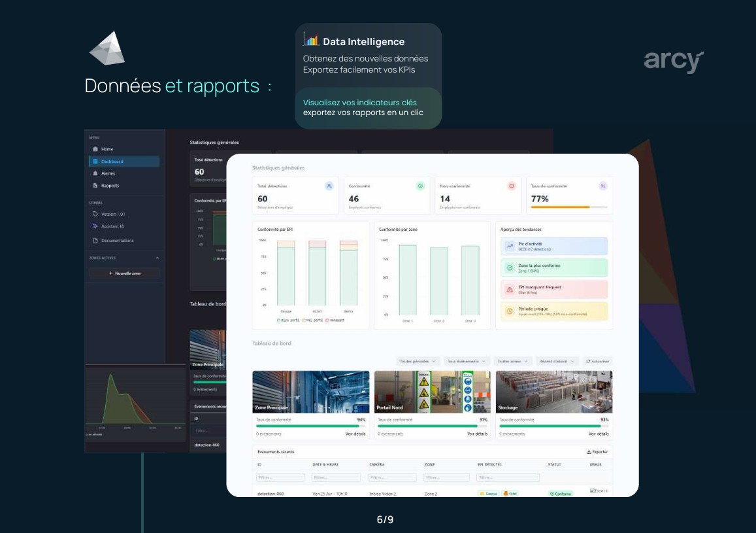Screen dimensions: 756x533
Task: Select Dashboard in the sidebar menu
Action: pyautogui.click(x=124, y=162)
